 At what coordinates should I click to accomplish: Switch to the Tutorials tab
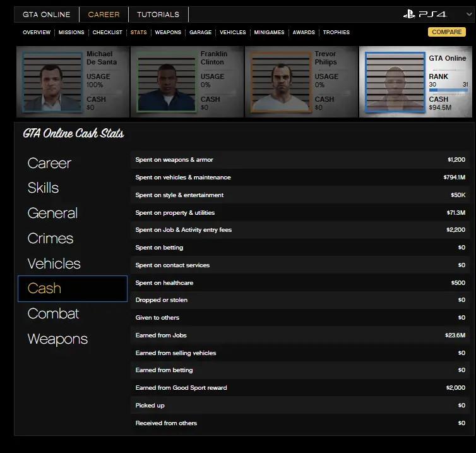[x=158, y=15]
